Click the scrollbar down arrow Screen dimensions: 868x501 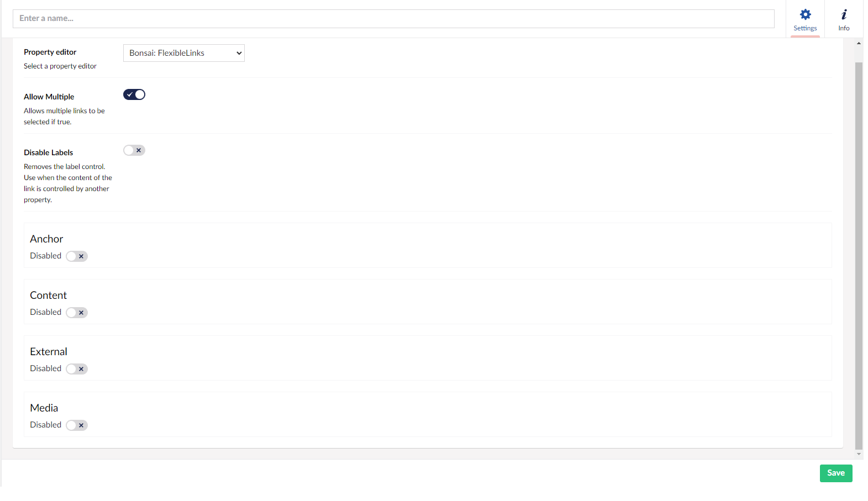[859, 454]
